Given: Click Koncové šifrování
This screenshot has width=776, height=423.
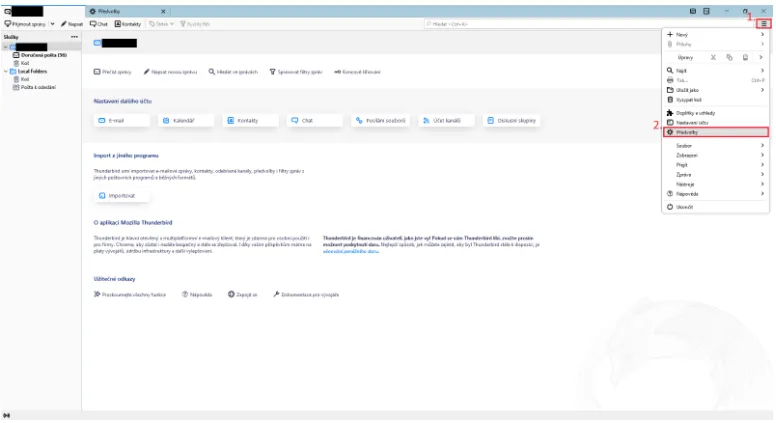Looking at the screenshot, I should [357, 72].
